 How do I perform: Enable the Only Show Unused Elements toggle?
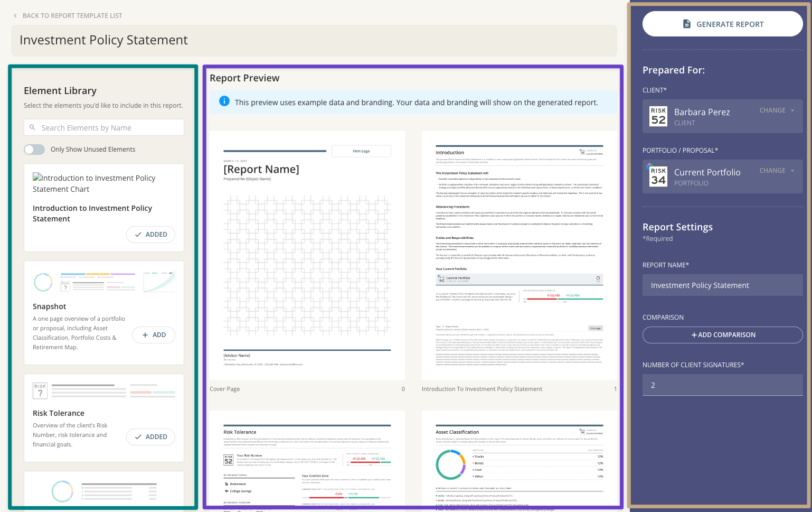click(34, 150)
